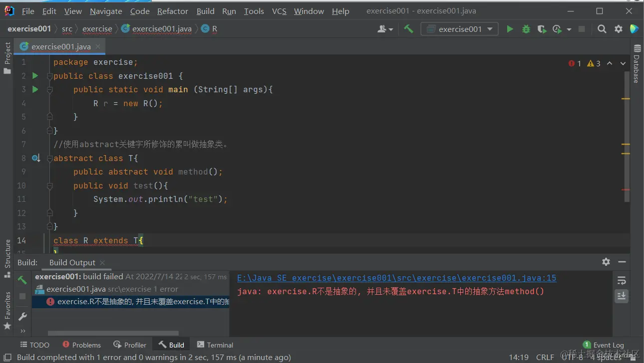Click the stop square in Build panel
Screen dimensions: 644x363
(22, 296)
